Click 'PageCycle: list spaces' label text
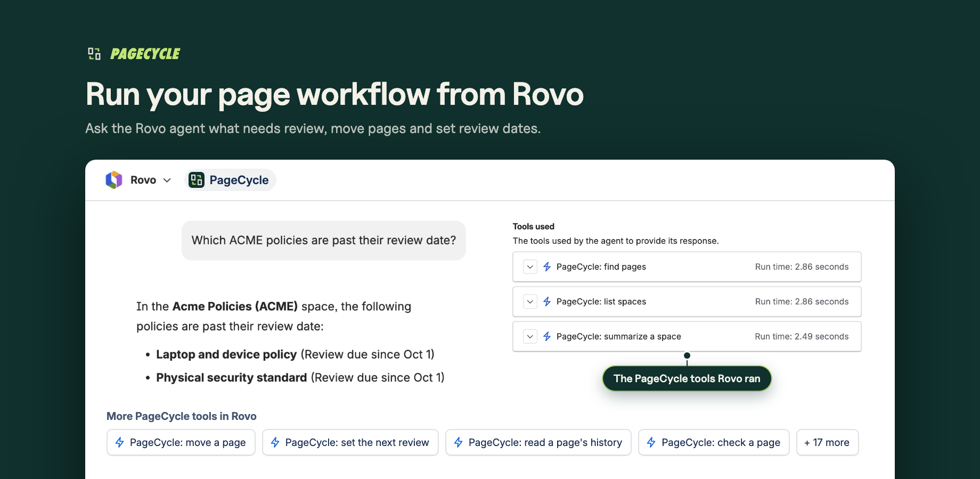 [x=601, y=302]
